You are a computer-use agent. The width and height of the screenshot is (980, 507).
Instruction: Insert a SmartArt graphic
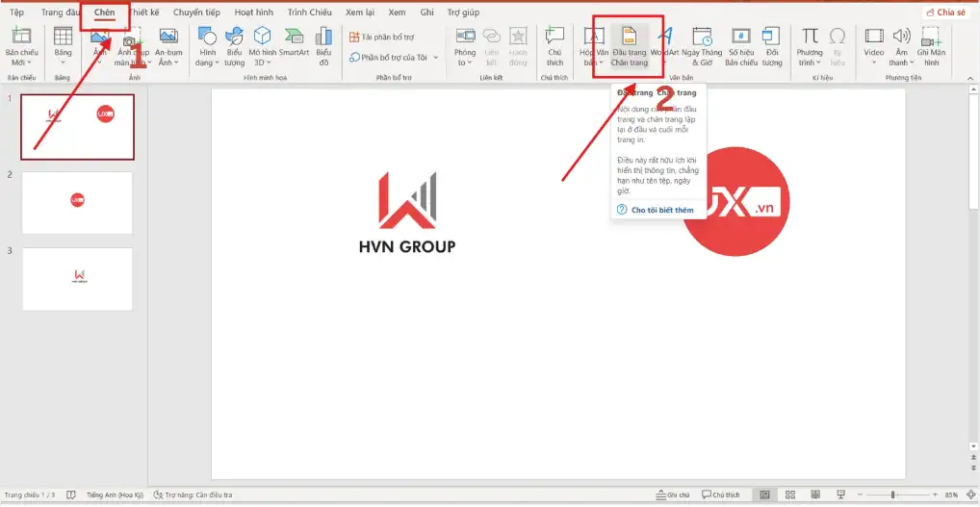click(294, 42)
